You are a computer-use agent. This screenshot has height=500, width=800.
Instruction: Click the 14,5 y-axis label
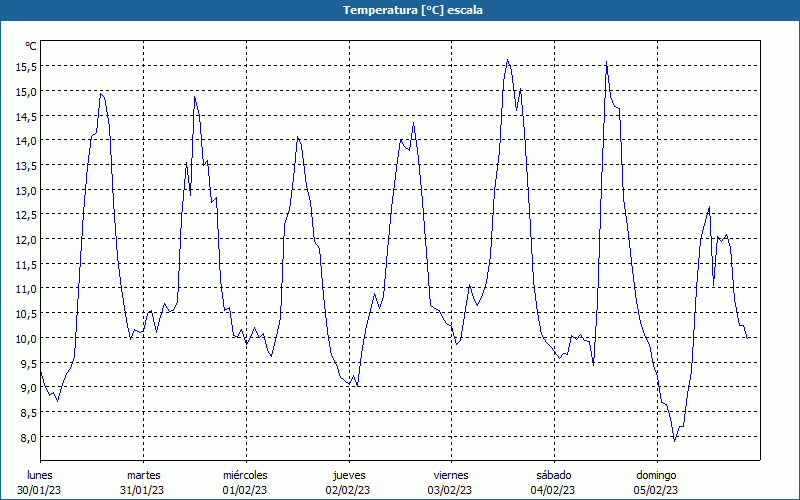26,116
